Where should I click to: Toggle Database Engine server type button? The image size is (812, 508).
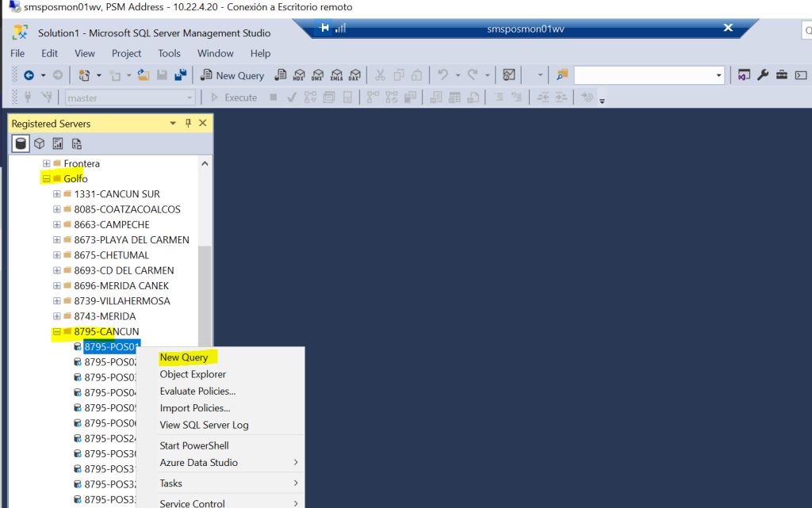coord(21,143)
